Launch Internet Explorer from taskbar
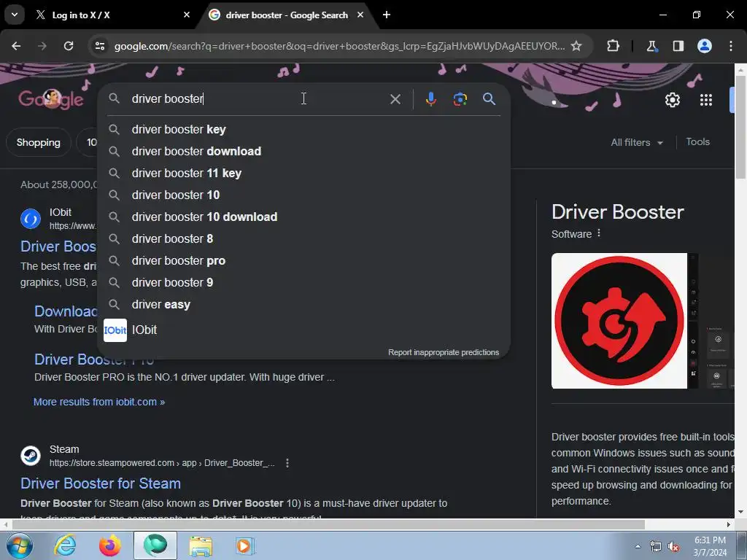 [x=65, y=545]
